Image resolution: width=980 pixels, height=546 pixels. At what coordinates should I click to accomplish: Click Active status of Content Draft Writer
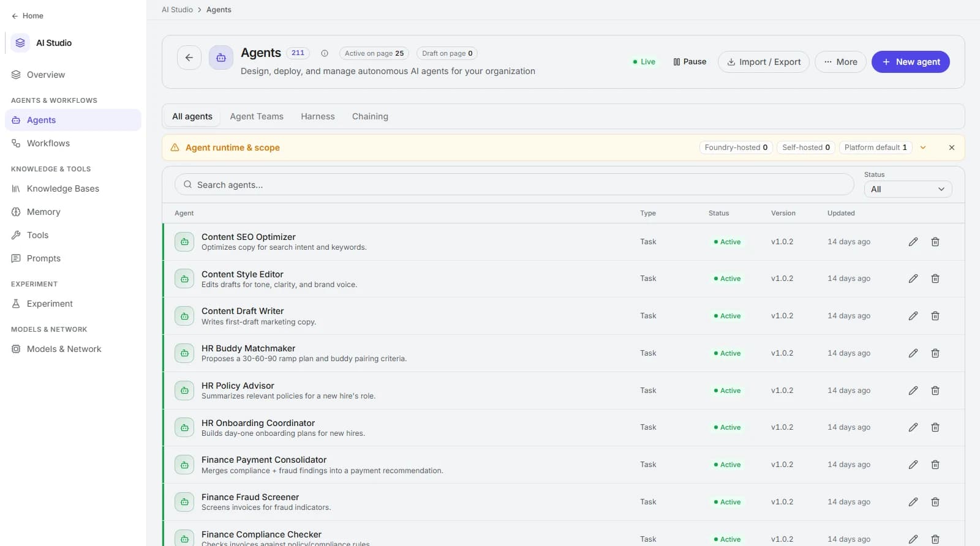tap(728, 316)
